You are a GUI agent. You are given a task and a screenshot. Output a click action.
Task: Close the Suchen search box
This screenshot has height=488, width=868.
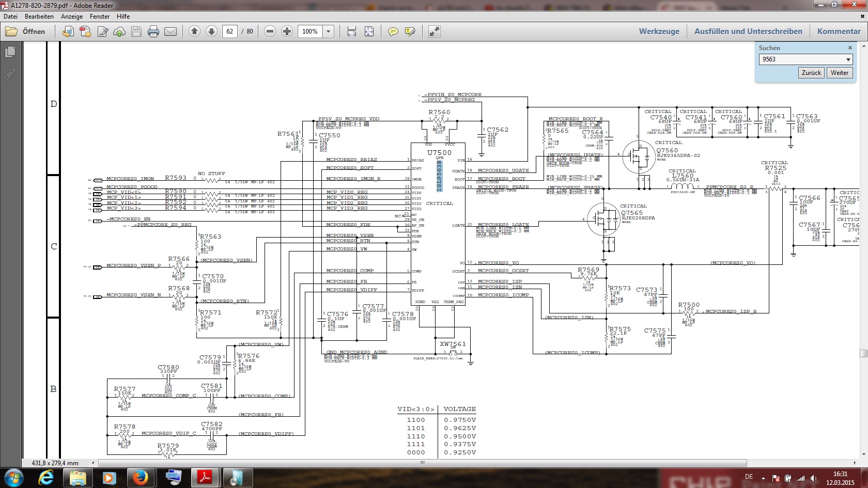pos(850,48)
